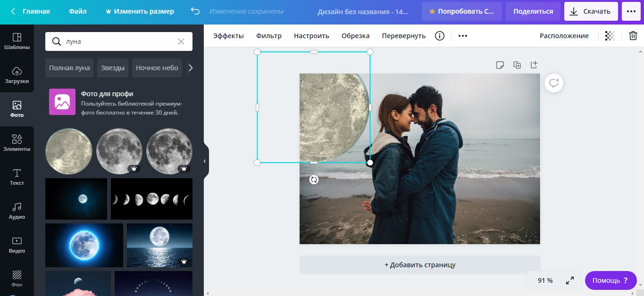This screenshot has width=644, height=296.
Task: Collapse the side panel with arrow handle
Action: (205, 161)
